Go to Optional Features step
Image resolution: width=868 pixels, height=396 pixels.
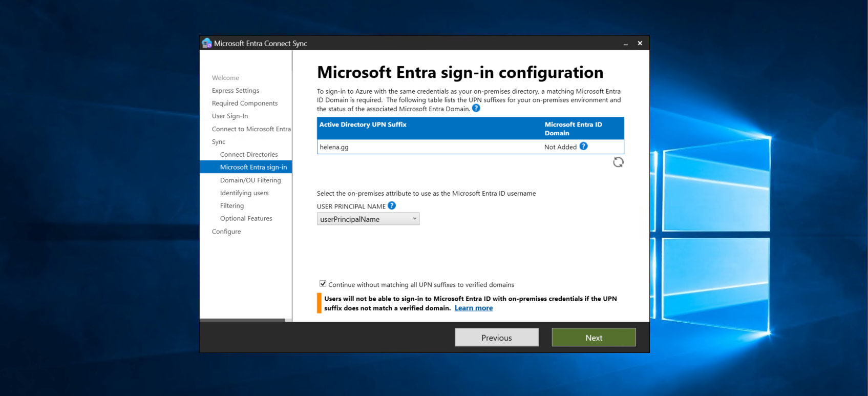click(x=246, y=219)
